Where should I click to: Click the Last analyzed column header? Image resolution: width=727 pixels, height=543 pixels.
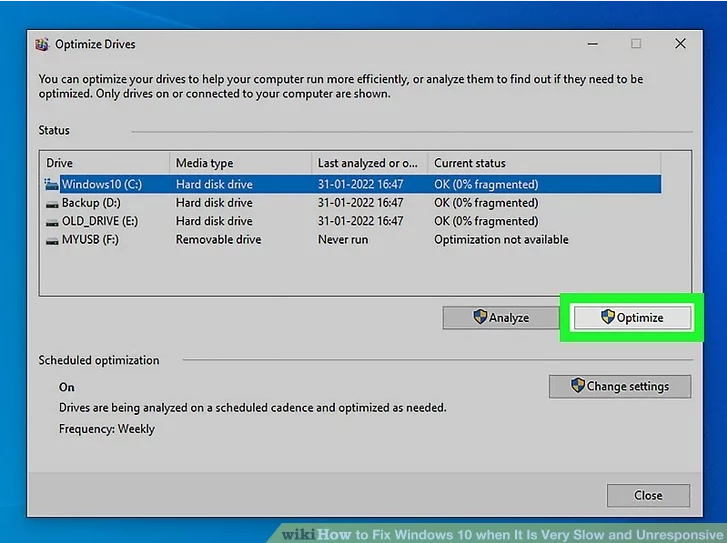pos(369,163)
